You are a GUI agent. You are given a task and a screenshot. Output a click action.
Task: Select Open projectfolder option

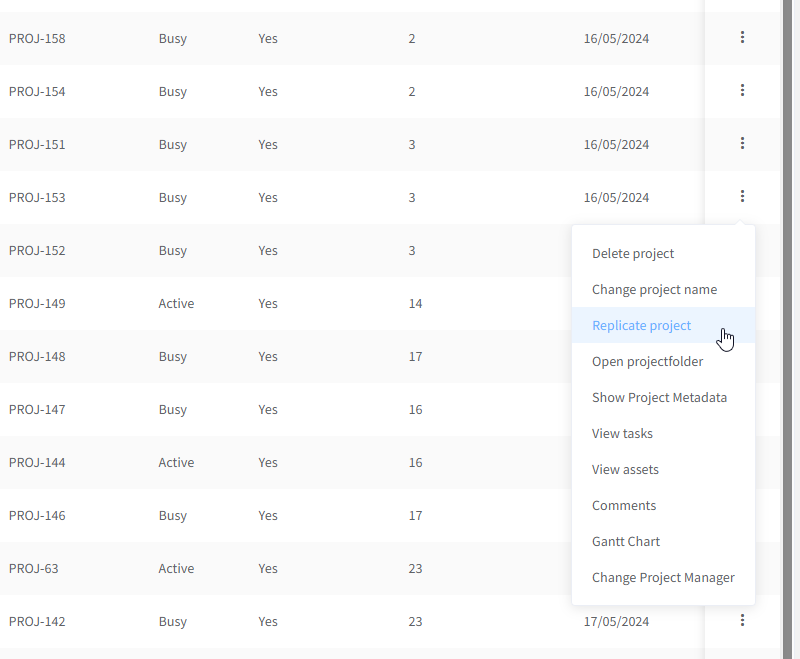point(647,362)
